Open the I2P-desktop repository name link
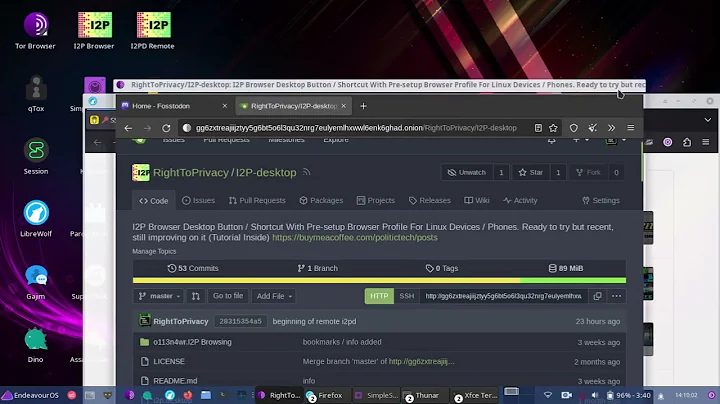Image resolution: width=720 pixels, height=404 pixels. pos(266,173)
